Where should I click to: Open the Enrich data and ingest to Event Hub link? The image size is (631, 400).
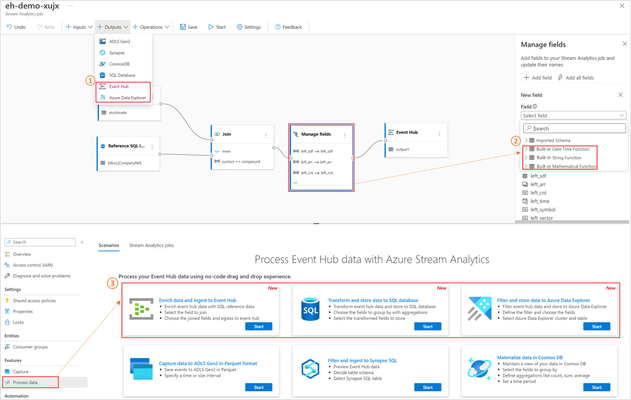197,300
